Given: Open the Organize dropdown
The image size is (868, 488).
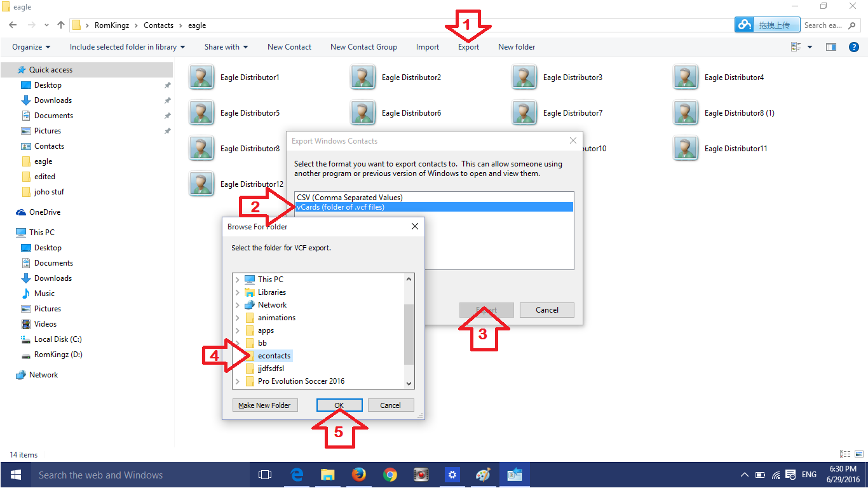Looking at the screenshot, I should pyautogui.click(x=31, y=46).
